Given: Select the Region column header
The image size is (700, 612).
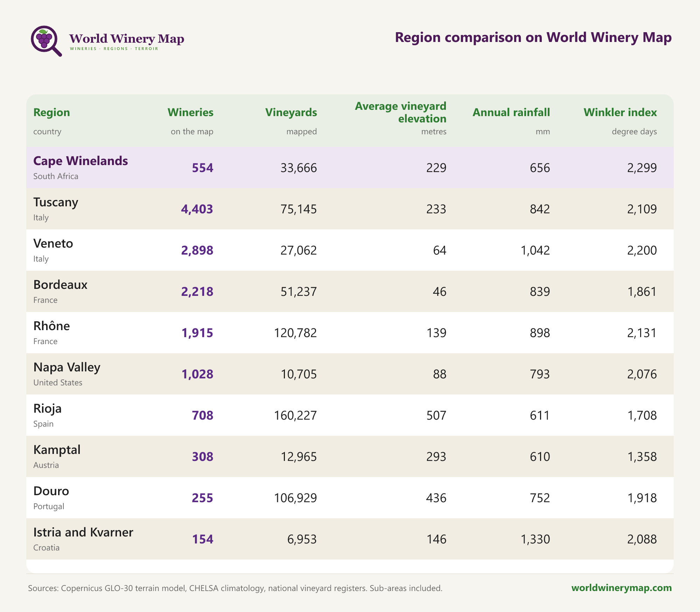Looking at the screenshot, I should pos(51,112).
